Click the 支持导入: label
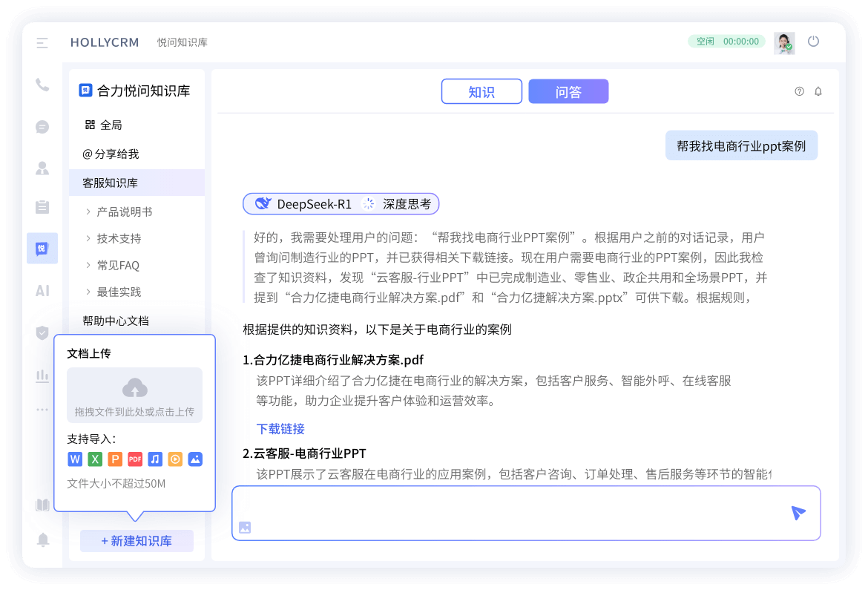Screen dimensions: 868x590 (91, 439)
